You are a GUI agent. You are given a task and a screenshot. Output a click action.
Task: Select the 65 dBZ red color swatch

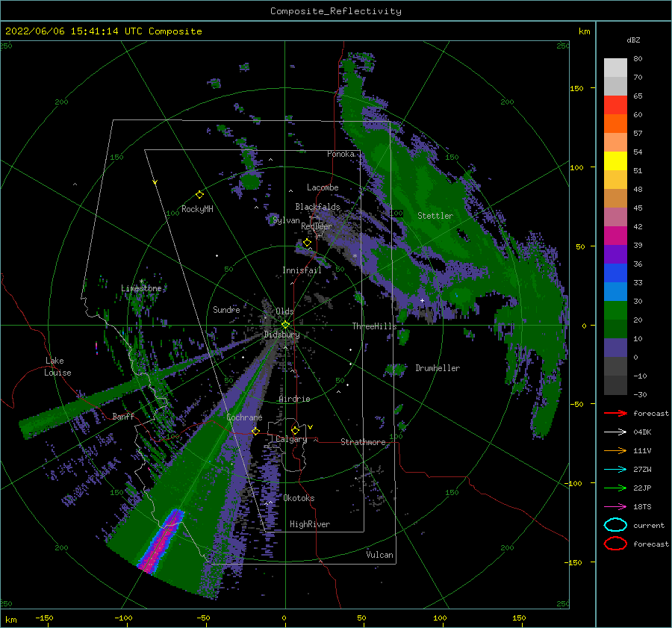615,105
